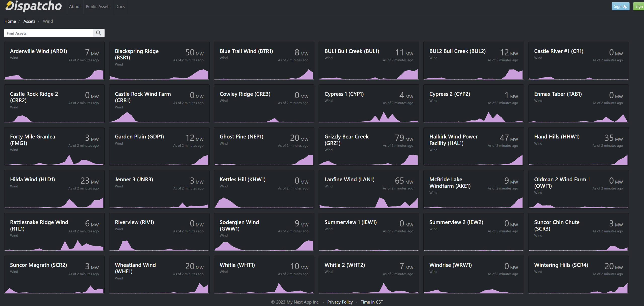This screenshot has height=306, width=644.
Task: Select Grizzly Bear Creek (GRZ1) chart
Action: click(x=369, y=160)
